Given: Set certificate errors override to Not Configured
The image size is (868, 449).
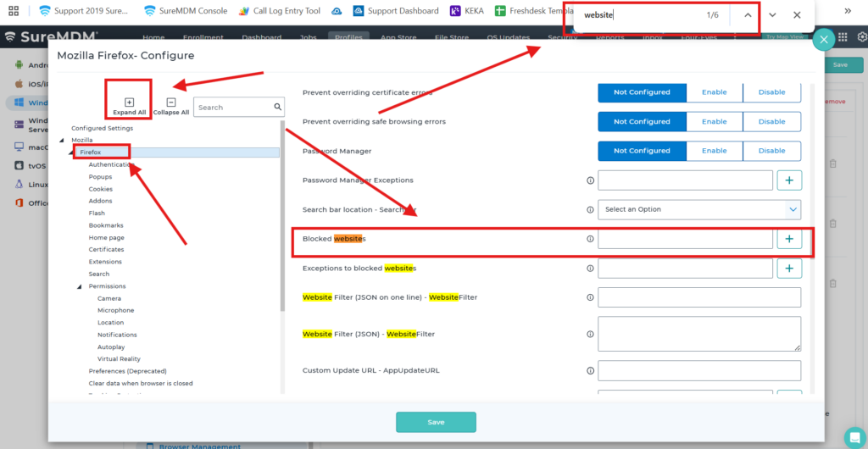Looking at the screenshot, I should click(x=643, y=92).
